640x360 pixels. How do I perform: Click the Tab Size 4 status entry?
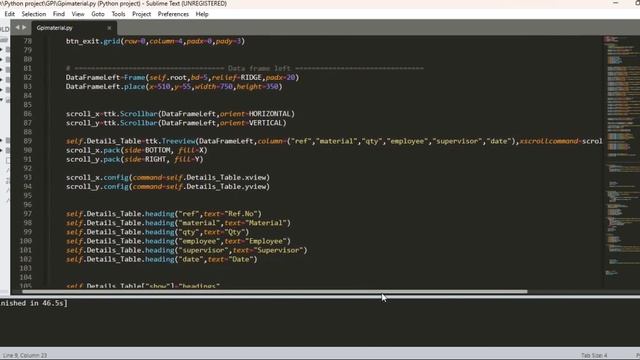point(594,355)
